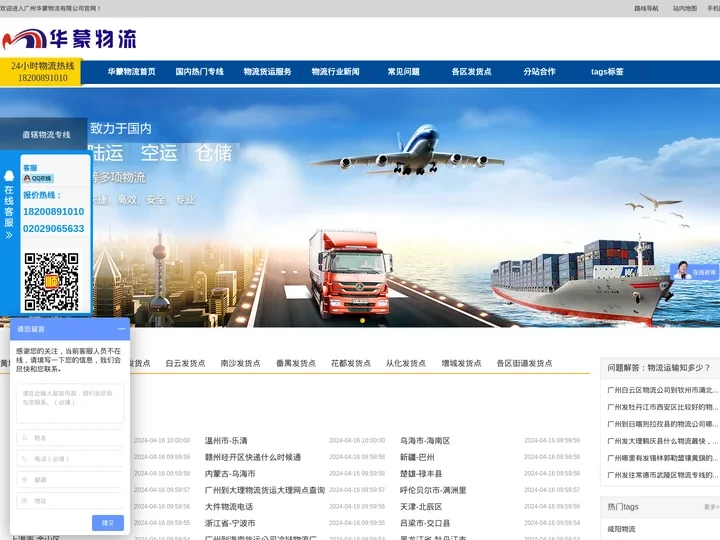Open 赣州经开区快递什么时候通 article
Screen dimensions: 720x540
pyautogui.click(x=253, y=457)
